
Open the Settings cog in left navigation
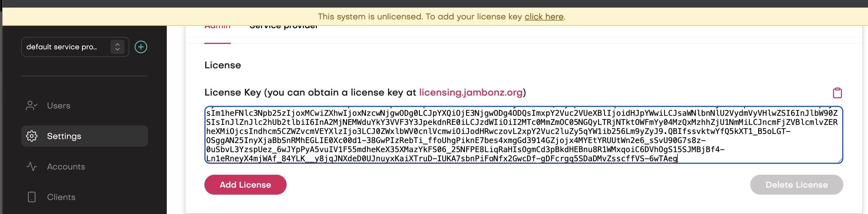pyautogui.click(x=32, y=136)
